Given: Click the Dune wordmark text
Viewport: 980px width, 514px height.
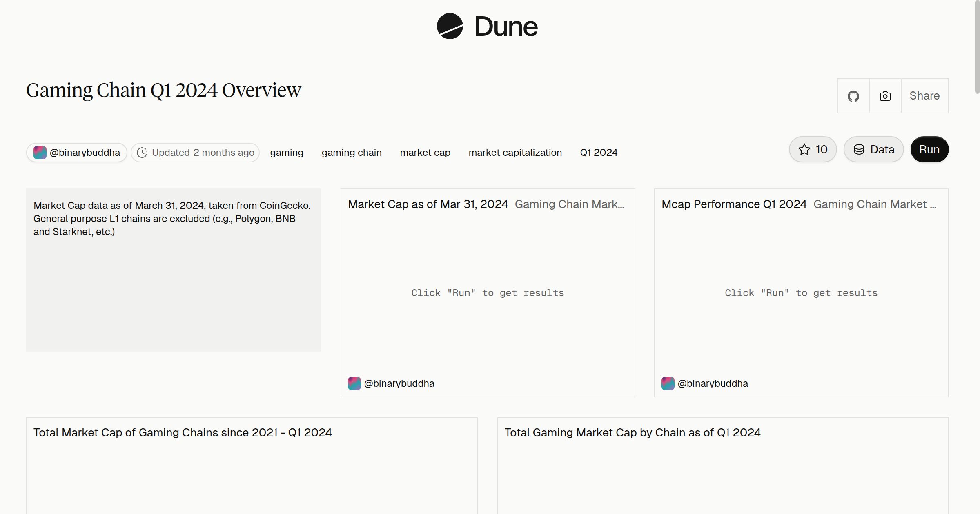Looking at the screenshot, I should coord(506,27).
